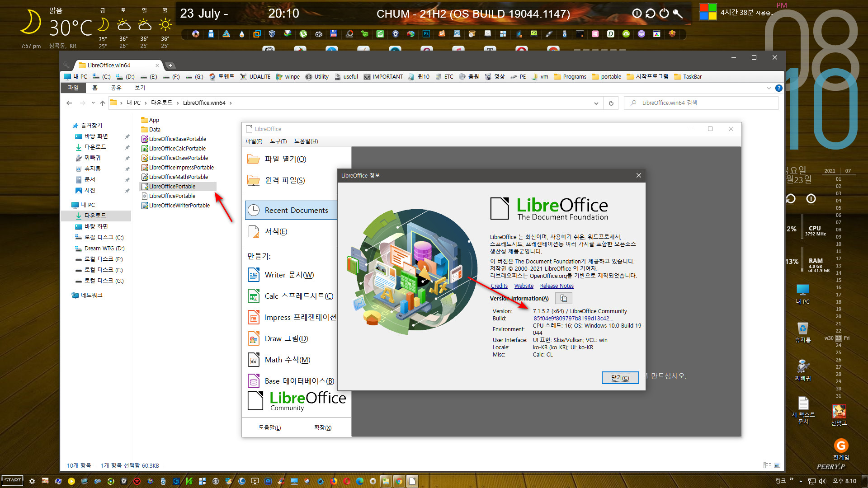The width and height of the screenshot is (868, 488).
Task: Click the Remote Files folder icon
Action: [x=254, y=180]
